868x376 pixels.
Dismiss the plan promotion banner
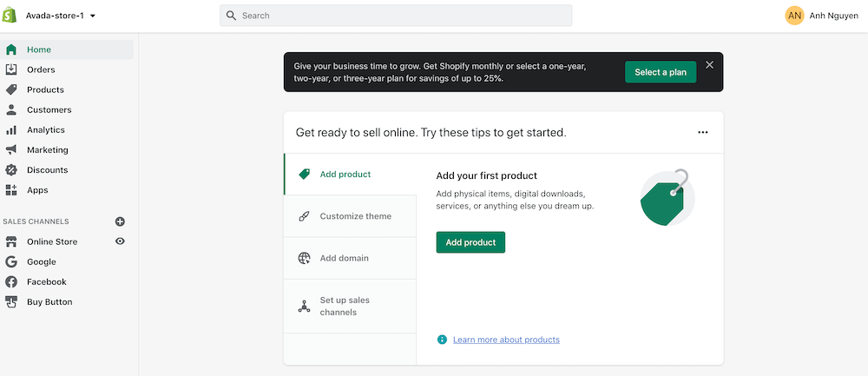[x=709, y=65]
